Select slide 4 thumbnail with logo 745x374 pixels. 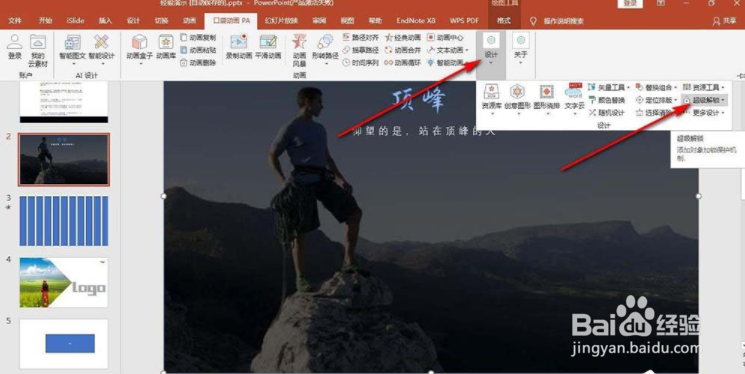click(x=64, y=282)
